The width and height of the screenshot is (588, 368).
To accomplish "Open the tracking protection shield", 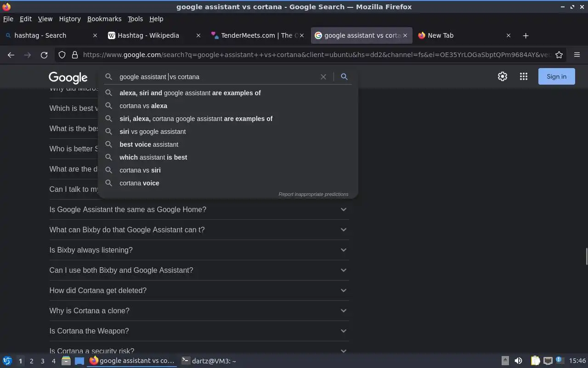I will click(62, 55).
